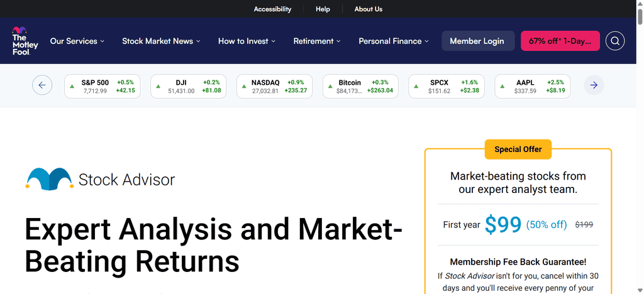This screenshot has width=644, height=294.
Task: Click the DJI 51,431.00 value
Action: [x=181, y=91]
